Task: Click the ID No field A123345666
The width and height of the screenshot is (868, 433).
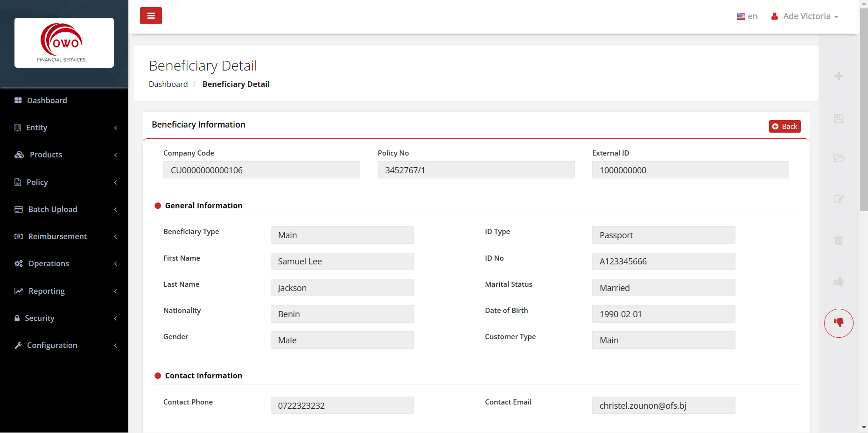Action: point(664,261)
